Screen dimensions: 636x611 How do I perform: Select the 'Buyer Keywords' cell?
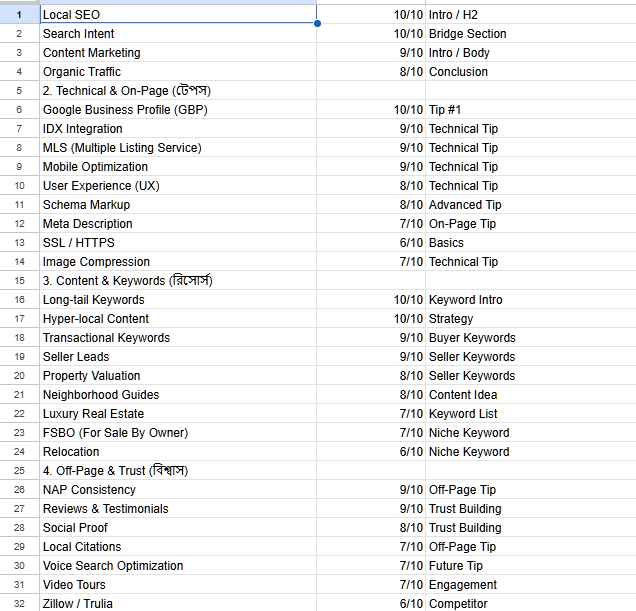coord(531,338)
